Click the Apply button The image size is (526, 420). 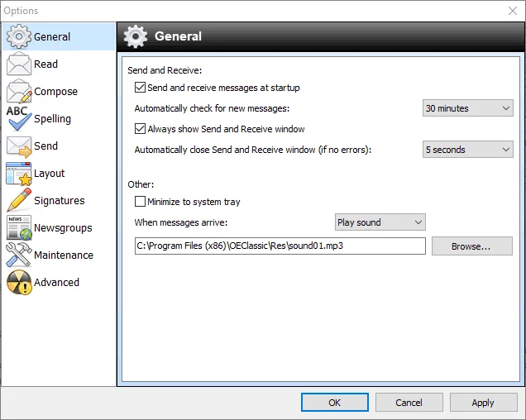pyautogui.click(x=483, y=403)
